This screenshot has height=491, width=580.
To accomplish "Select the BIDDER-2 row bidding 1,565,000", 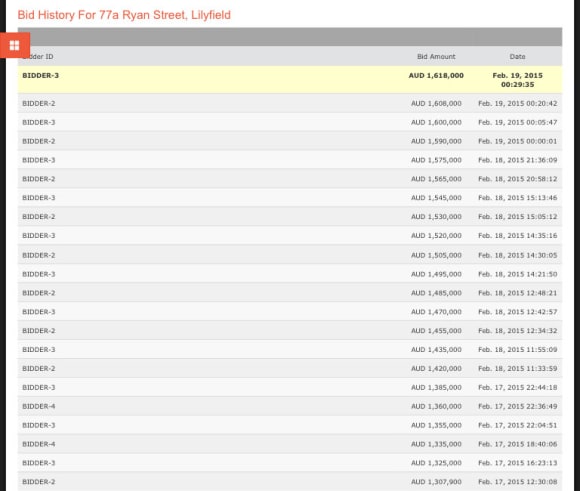I will [290, 179].
